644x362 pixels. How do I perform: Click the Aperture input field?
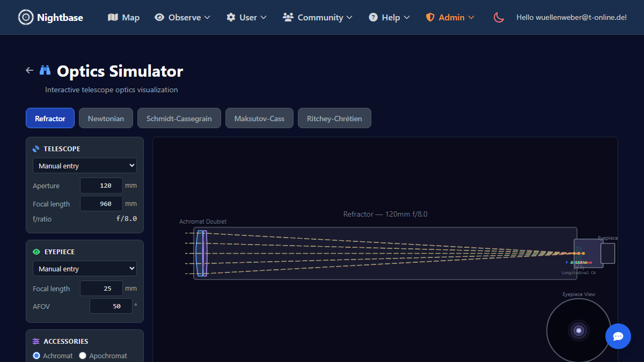click(x=101, y=186)
